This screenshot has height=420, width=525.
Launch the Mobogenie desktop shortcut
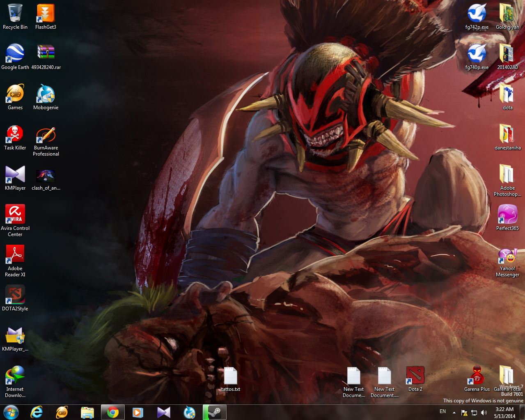tap(46, 97)
